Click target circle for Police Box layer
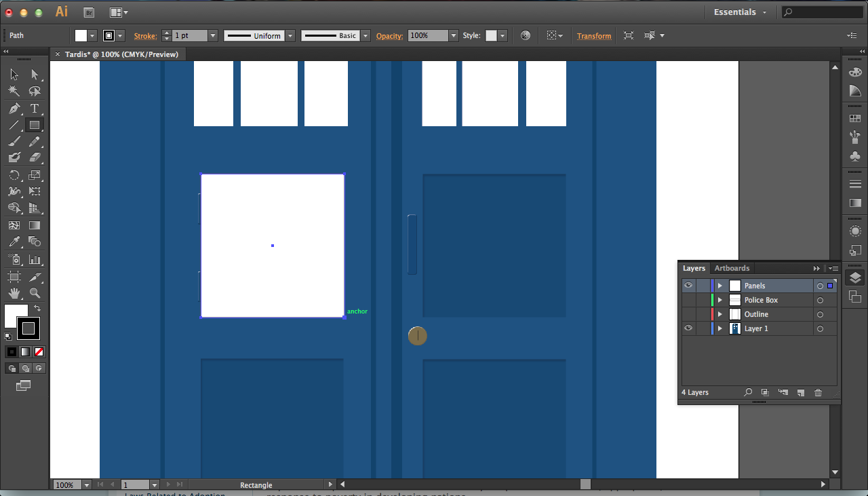 [820, 300]
